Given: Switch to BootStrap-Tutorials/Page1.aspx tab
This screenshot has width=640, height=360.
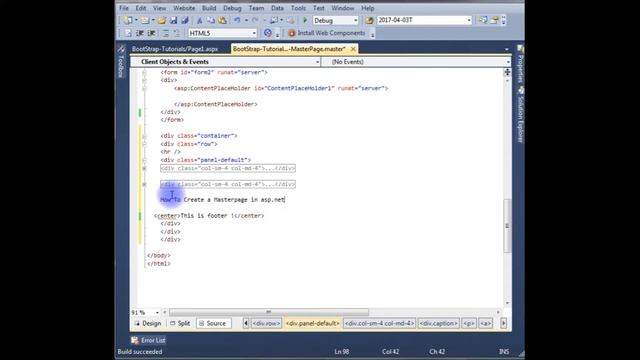Looking at the screenshot, I should [175, 49].
